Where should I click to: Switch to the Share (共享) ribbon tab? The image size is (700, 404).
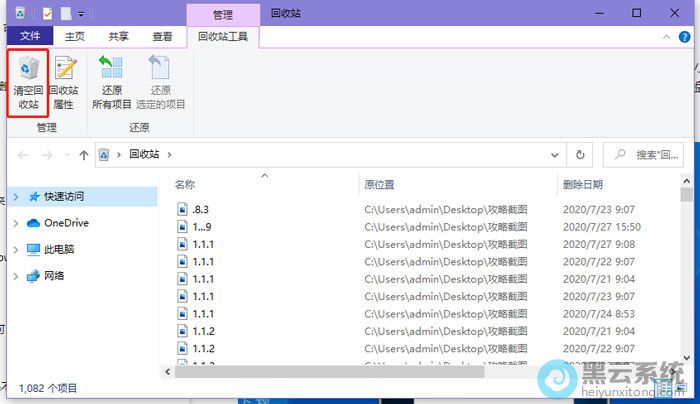(x=118, y=37)
